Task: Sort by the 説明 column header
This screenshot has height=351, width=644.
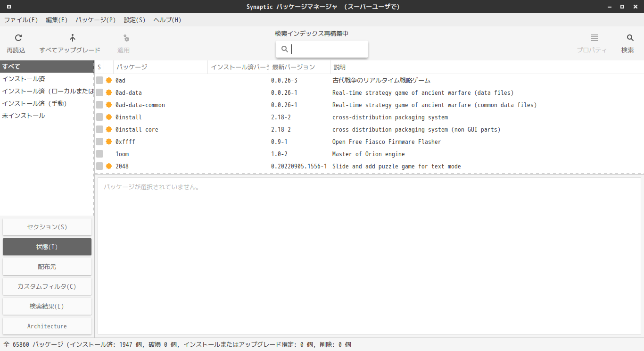Action: pyautogui.click(x=487, y=67)
